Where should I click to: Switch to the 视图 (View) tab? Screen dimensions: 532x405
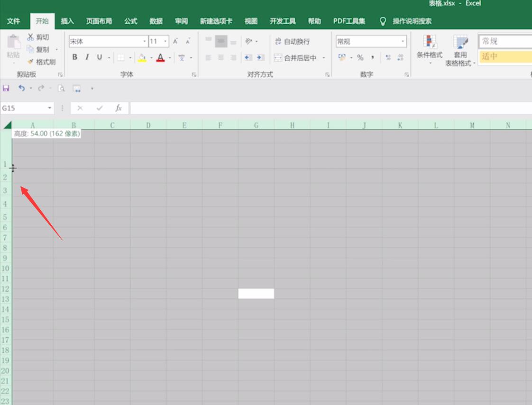click(x=251, y=21)
